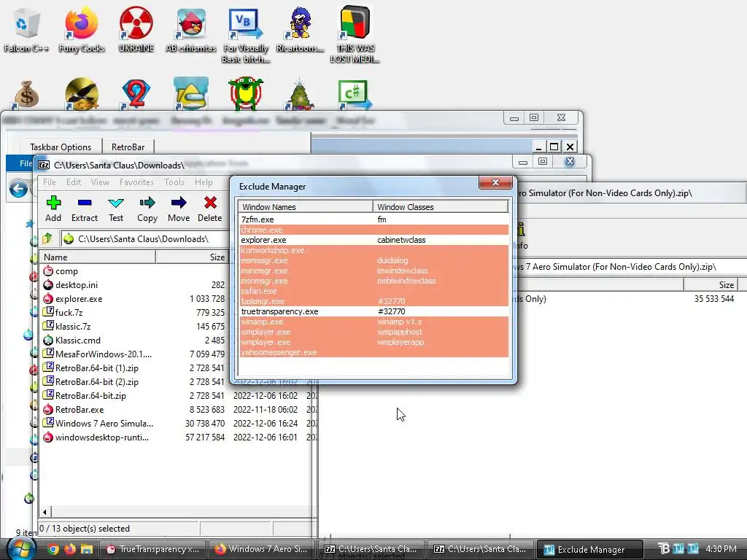Select the windowsdesktop-runti file
Screen dimensions: 747x560
[96, 437]
